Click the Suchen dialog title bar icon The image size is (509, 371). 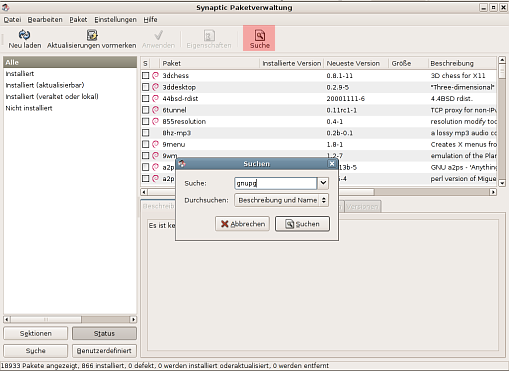(182, 164)
